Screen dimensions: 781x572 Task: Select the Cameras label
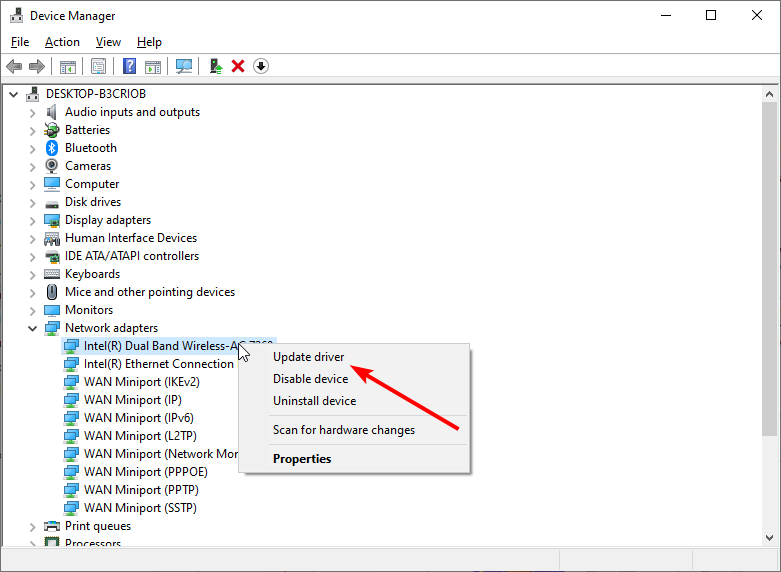click(88, 166)
